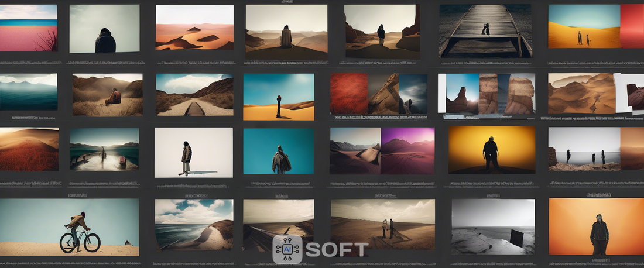This screenshot has height=268, width=644.
Task: Select the cloaked figure on solid teal thumbnail
Action: coord(278,152)
